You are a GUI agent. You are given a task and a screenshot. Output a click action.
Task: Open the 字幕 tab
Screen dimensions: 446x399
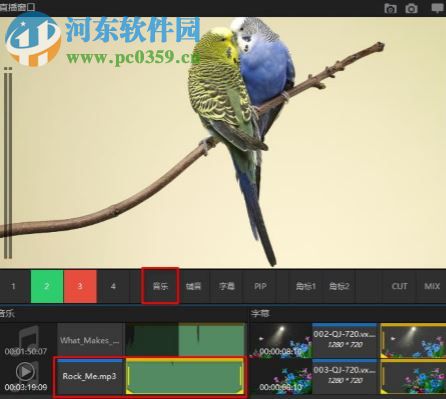227,286
